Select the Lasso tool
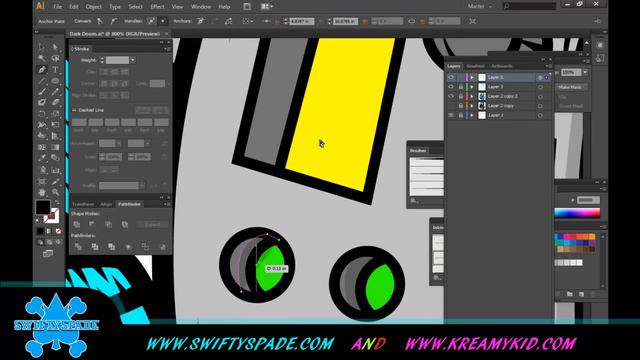640x360 pixels. [55, 58]
